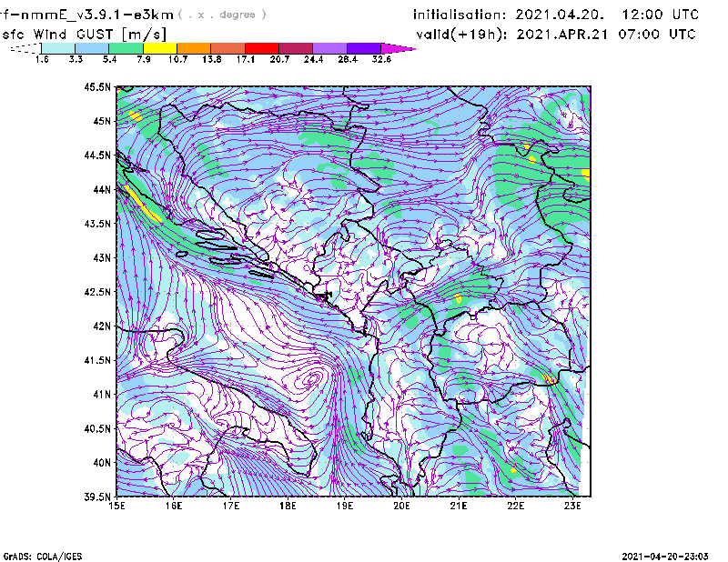Click the grey '( . x . degree )' text

tap(222, 15)
